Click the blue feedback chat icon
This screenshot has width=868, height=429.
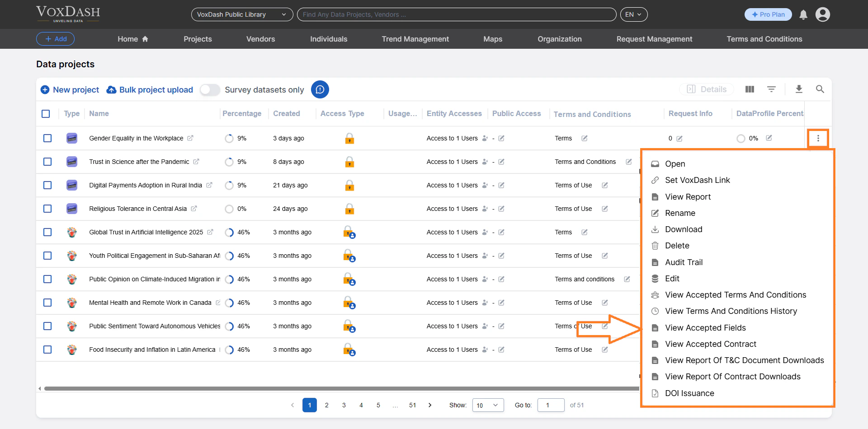[320, 89]
